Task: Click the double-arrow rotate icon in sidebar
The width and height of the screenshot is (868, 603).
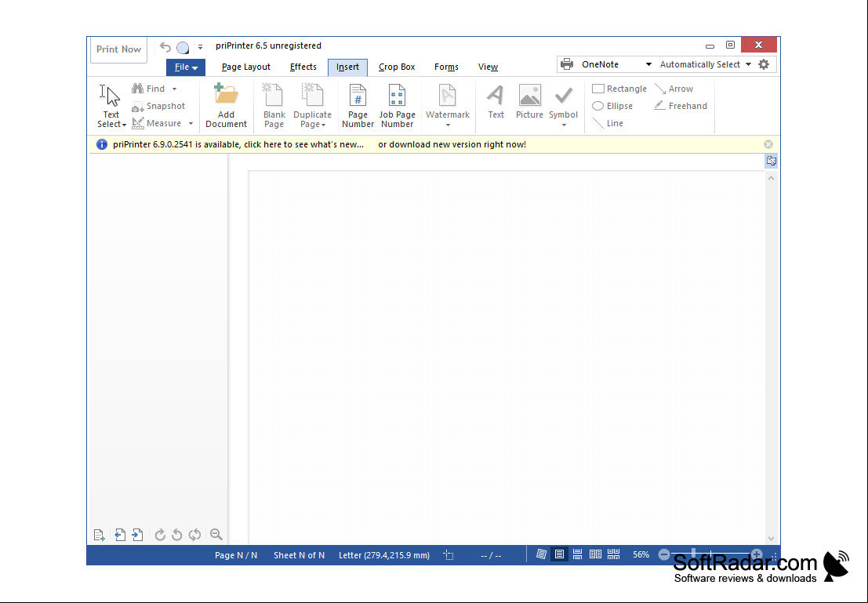Action: [x=194, y=534]
